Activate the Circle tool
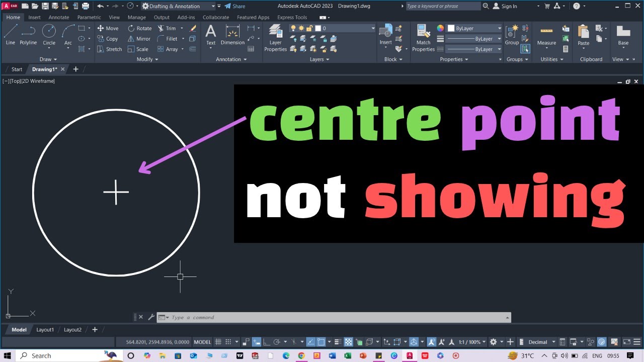 49,35
